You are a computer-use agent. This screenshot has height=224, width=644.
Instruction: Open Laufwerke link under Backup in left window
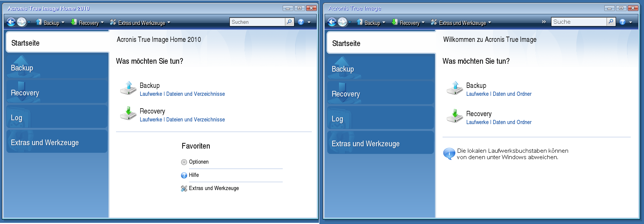(151, 94)
